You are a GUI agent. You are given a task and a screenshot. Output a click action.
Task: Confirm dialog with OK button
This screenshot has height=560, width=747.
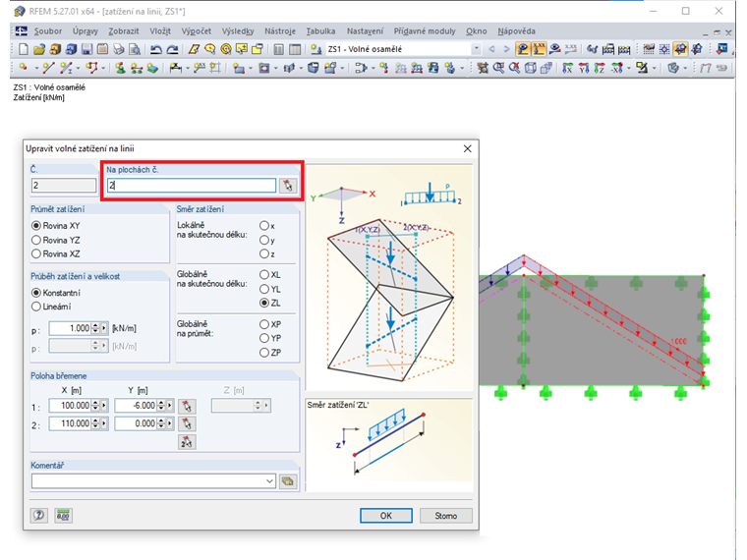point(386,516)
